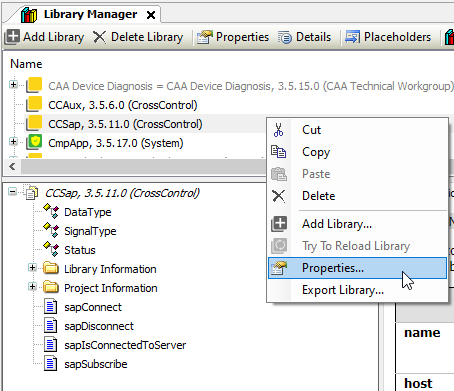Image resolution: width=454 pixels, height=391 pixels.
Task: Click the Reload Library icon in menu
Action: 279,246
